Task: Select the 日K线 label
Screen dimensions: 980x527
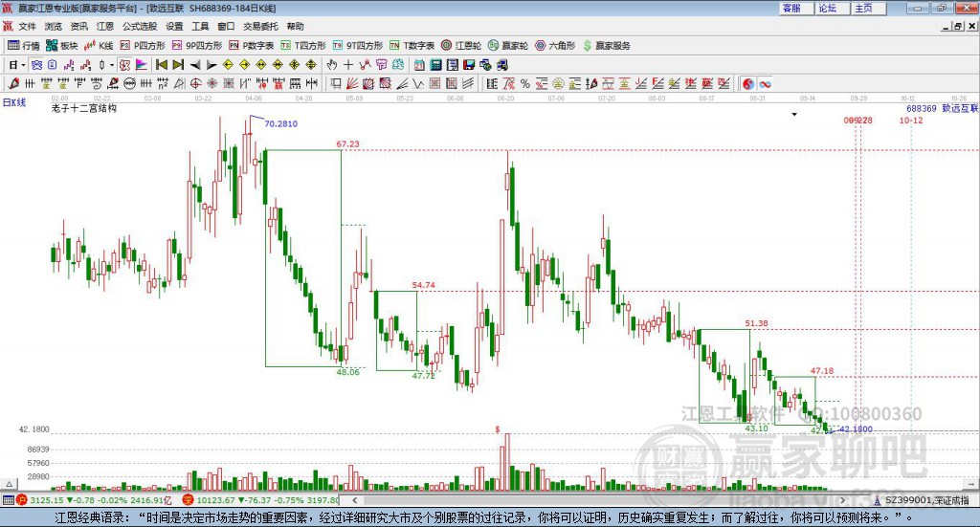Action: point(14,102)
